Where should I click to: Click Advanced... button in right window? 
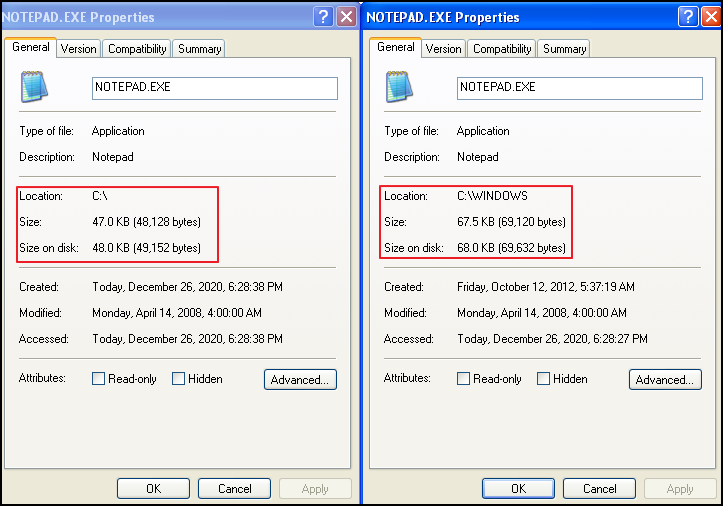tap(665, 380)
